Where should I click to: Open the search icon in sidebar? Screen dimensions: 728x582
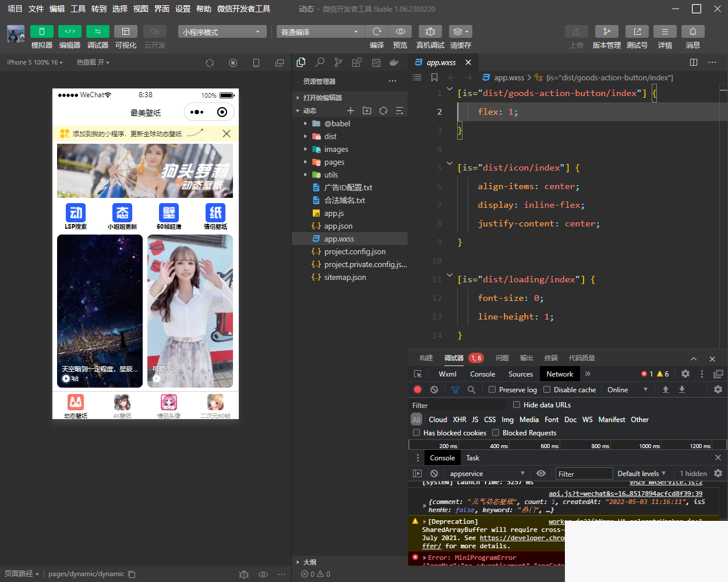click(320, 62)
